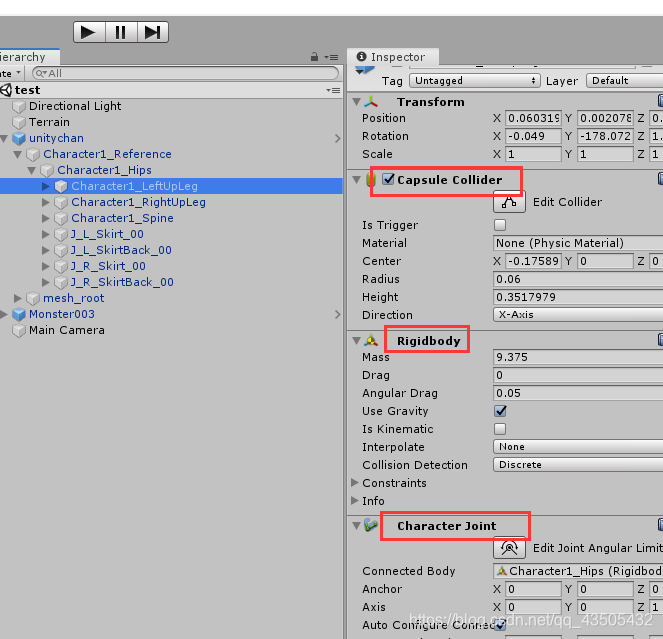Collapse the Transform component foldout
Viewport: 663px width, 639px height.
[356, 102]
